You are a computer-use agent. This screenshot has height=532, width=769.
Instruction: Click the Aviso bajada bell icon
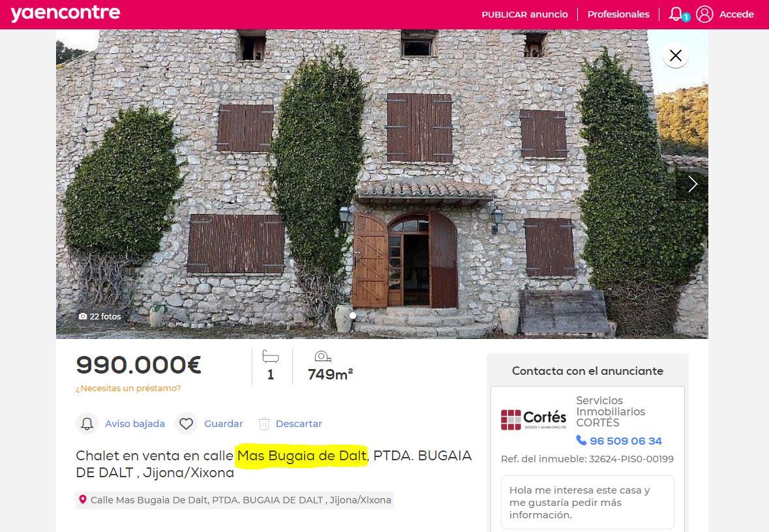(x=87, y=424)
